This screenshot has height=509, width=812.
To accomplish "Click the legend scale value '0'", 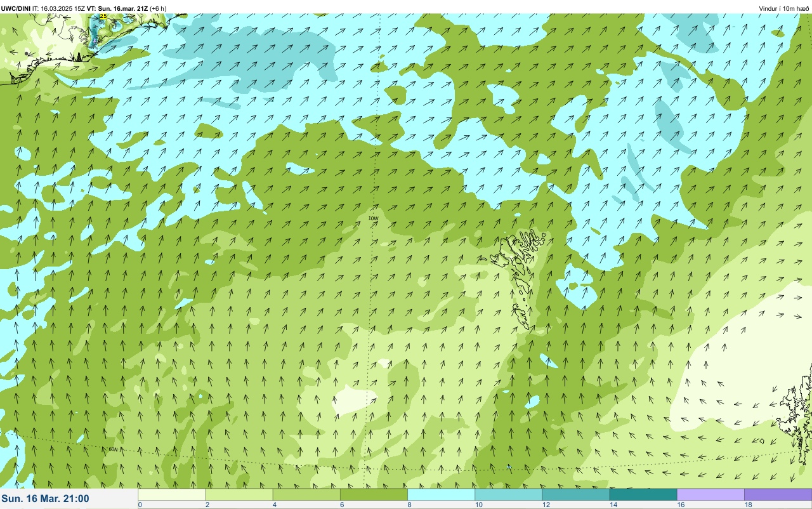I will (140, 505).
